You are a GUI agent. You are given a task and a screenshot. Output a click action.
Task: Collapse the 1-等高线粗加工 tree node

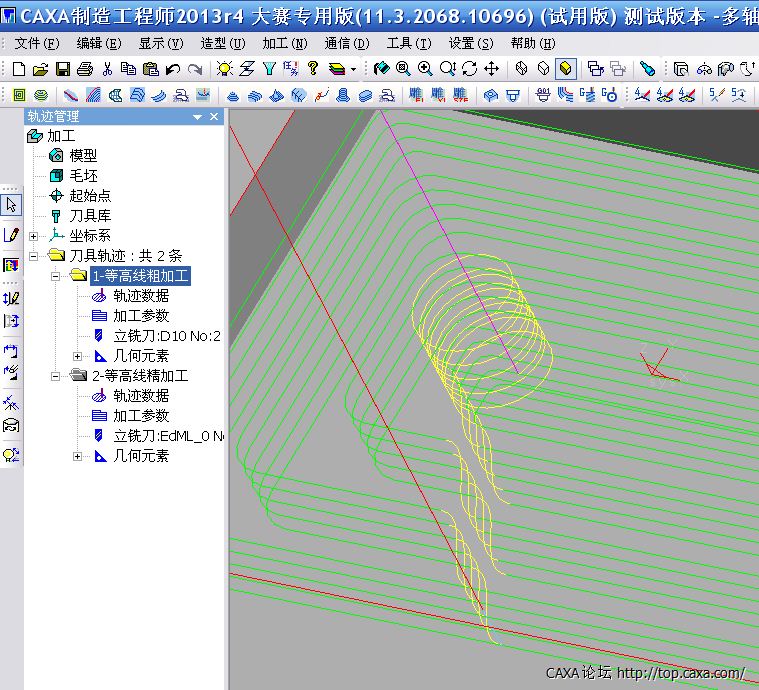point(56,276)
